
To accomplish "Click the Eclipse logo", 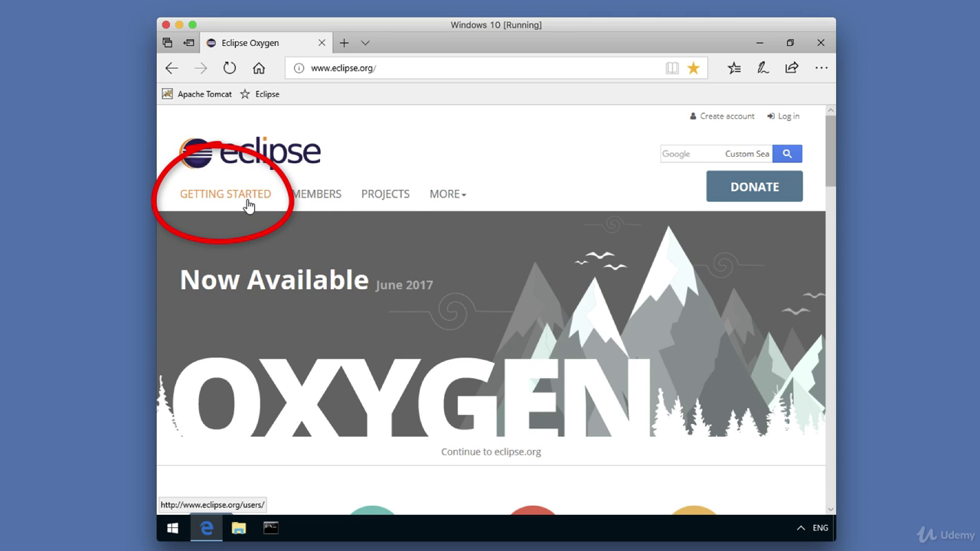I will pyautogui.click(x=250, y=152).
